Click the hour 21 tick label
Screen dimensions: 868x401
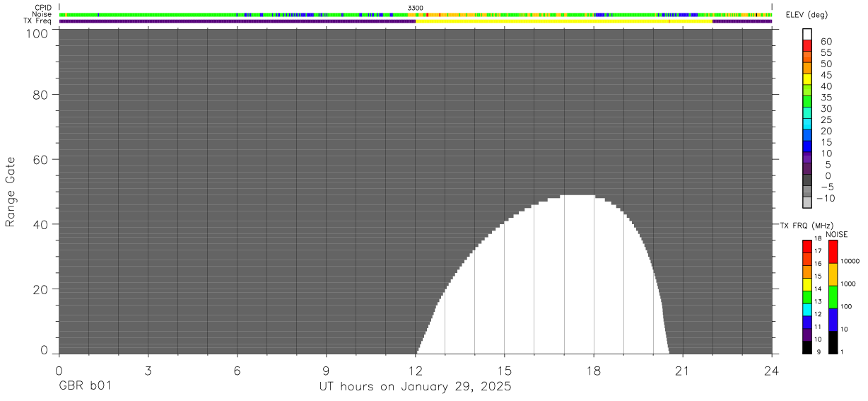(x=683, y=370)
